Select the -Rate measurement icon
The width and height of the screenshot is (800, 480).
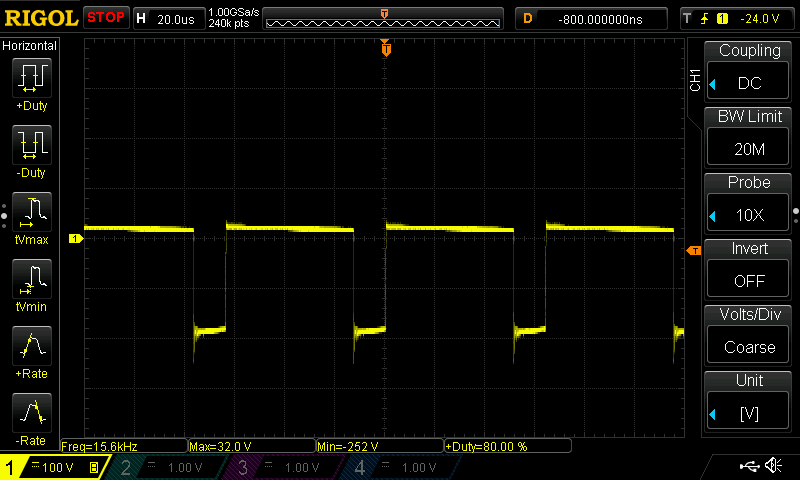tap(32, 413)
